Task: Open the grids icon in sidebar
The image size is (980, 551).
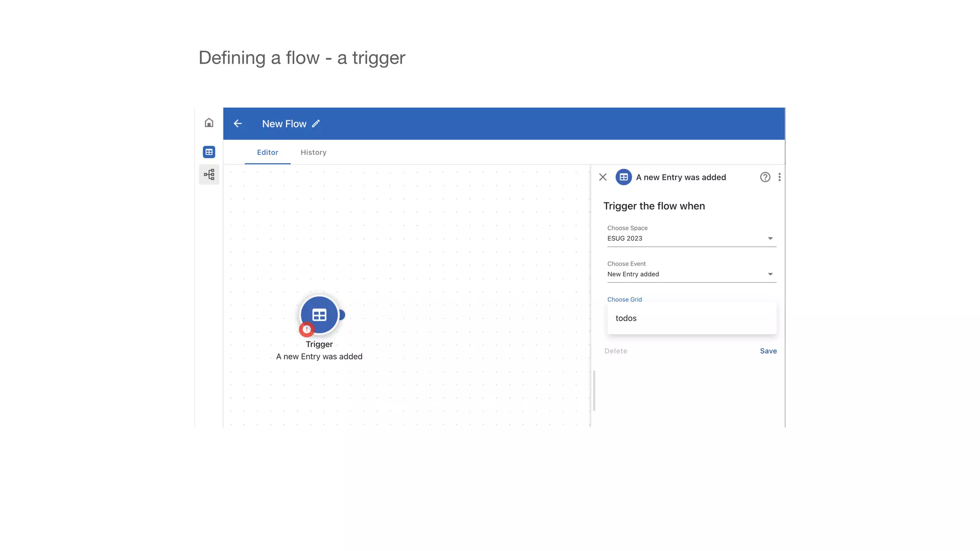Action: click(x=209, y=152)
